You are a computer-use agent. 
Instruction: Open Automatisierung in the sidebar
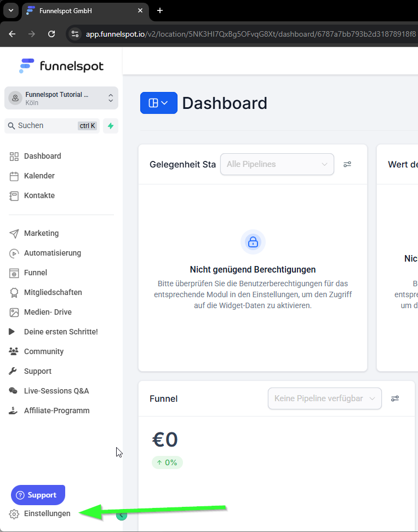[x=53, y=253]
